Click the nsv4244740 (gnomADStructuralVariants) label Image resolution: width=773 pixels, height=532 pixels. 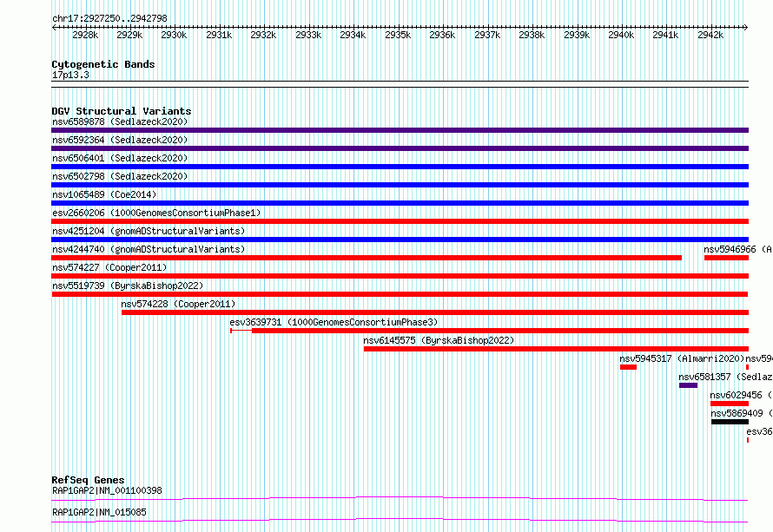tap(149, 249)
